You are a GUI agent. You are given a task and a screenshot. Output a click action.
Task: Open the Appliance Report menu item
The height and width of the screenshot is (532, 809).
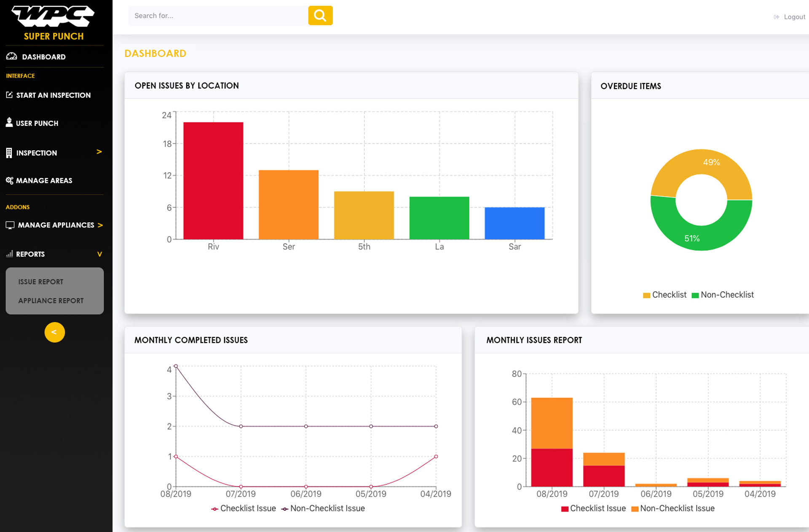51,301
